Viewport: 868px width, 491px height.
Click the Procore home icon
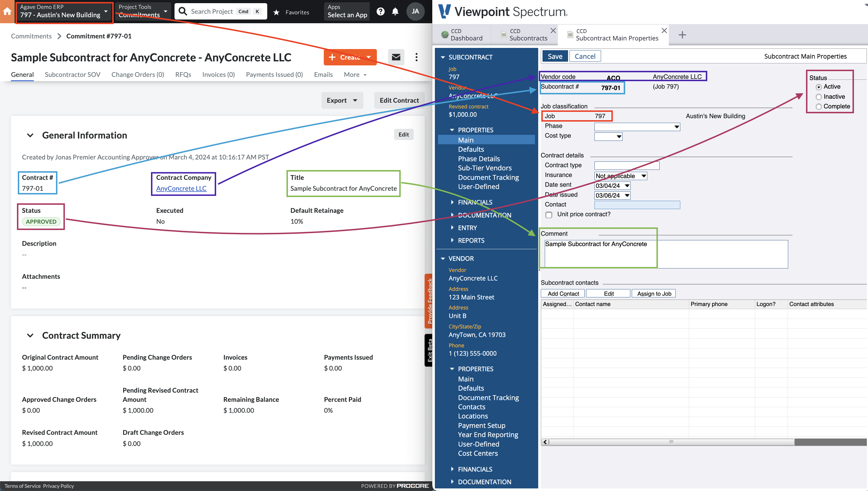click(x=7, y=11)
